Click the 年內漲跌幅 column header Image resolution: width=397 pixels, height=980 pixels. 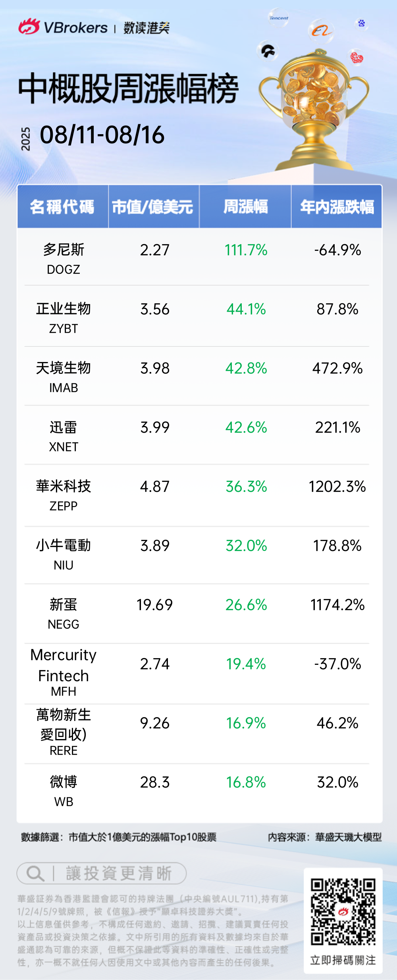[337, 207]
